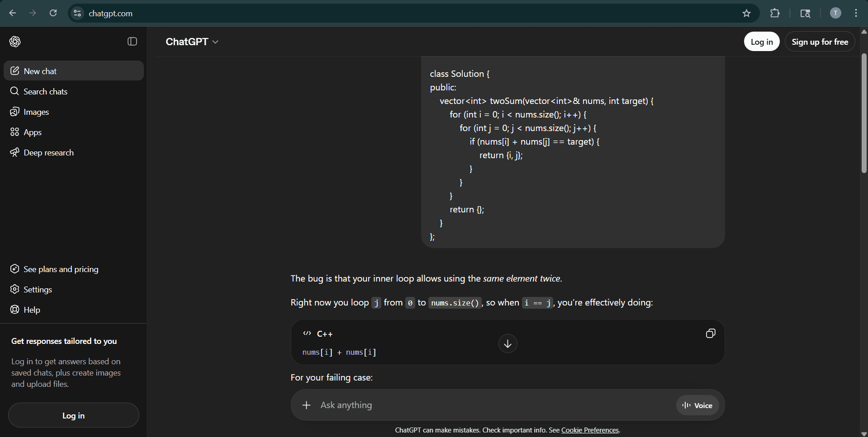Screen dimensions: 868x437
Task: Click the New chat pencil icon
Action: (14, 71)
